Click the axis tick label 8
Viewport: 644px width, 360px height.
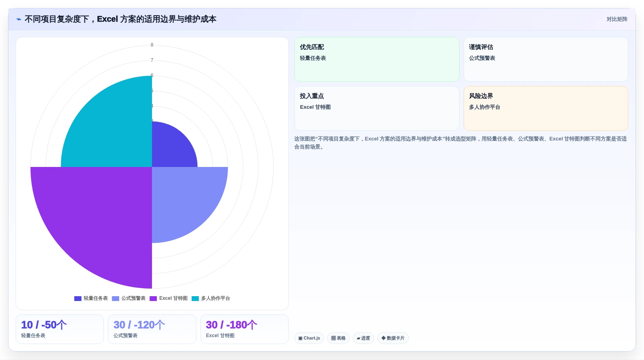click(x=152, y=45)
